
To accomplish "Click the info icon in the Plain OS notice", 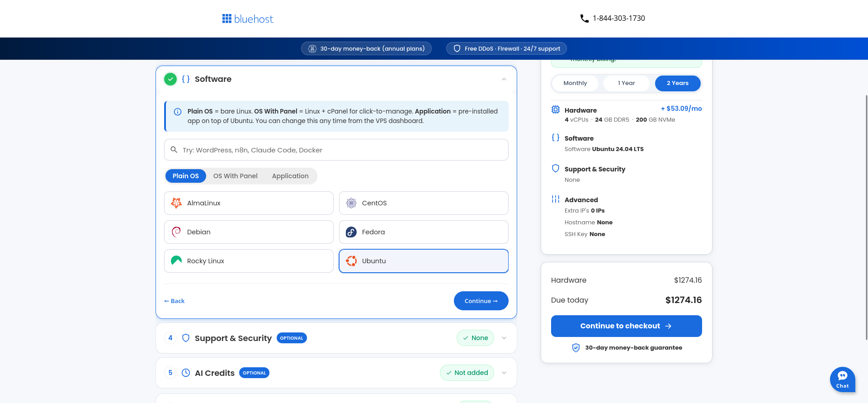I will [178, 112].
